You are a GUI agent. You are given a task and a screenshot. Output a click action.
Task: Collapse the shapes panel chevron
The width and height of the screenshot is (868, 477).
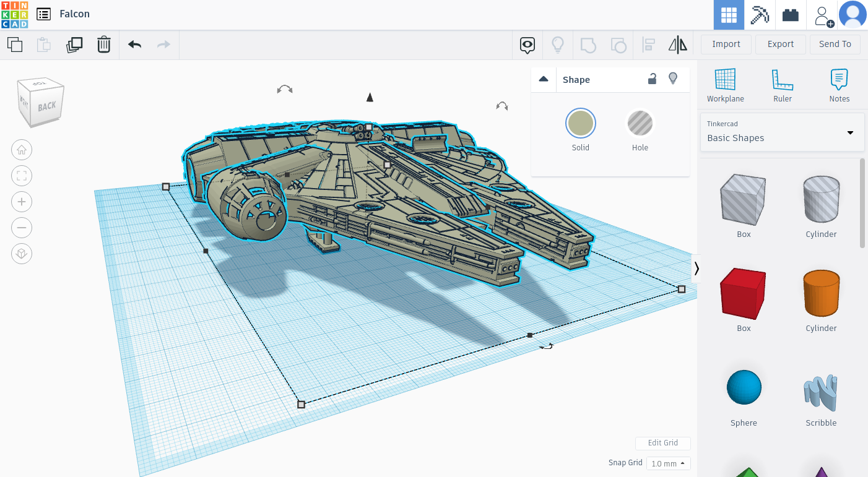click(x=697, y=269)
